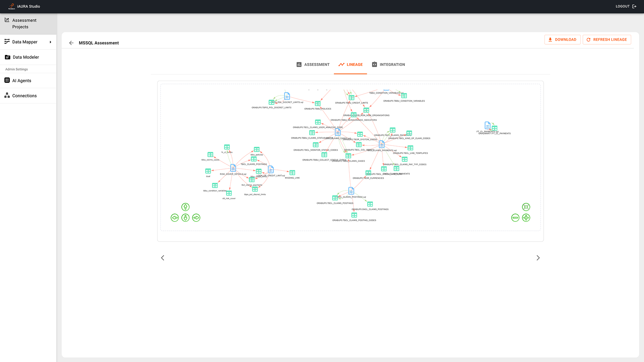The image size is (644, 362).
Task: Select the TBCL_CLAIMS_POSTINGS.sql file node
Action: (351, 190)
